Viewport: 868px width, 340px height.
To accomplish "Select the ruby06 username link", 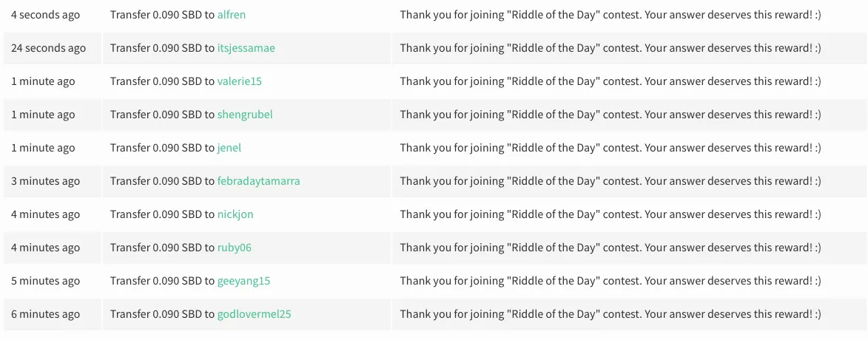I will (x=234, y=248).
